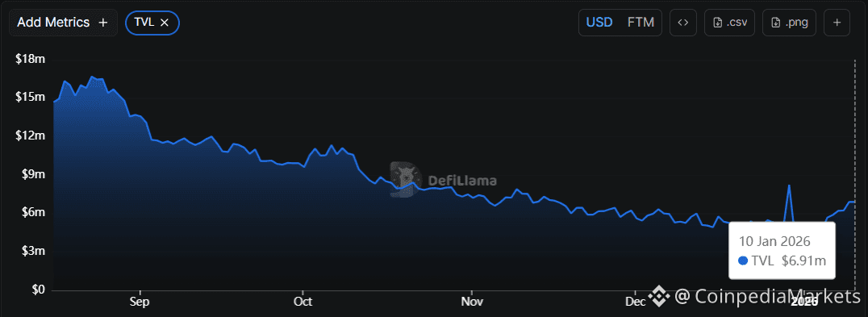868x317 pixels.
Task: Download chart as .png image
Action: point(790,23)
